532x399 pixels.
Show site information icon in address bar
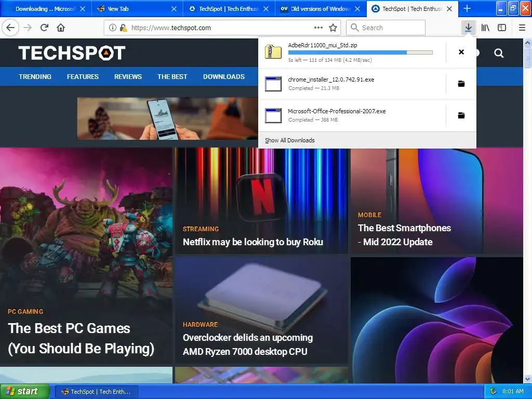click(113, 28)
